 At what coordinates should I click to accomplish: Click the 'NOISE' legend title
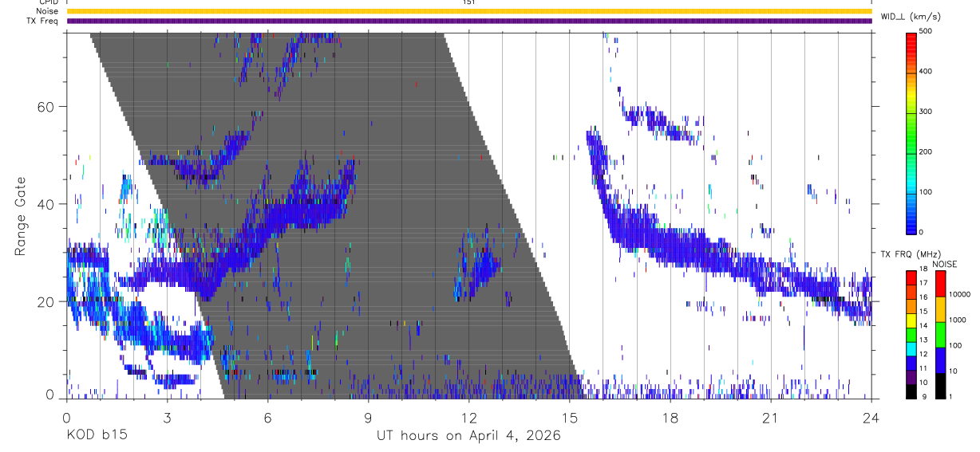945,264
